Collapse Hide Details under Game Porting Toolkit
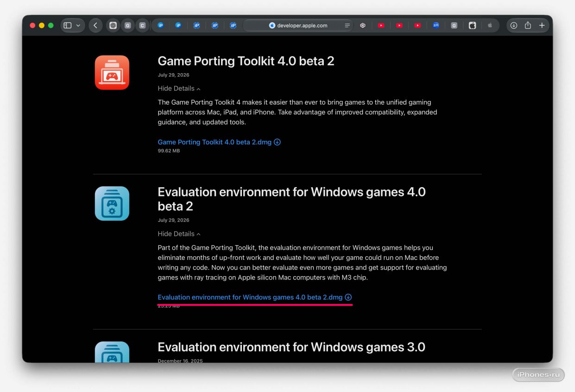The width and height of the screenshot is (575, 392). pyautogui.click(x=179, y=89)
